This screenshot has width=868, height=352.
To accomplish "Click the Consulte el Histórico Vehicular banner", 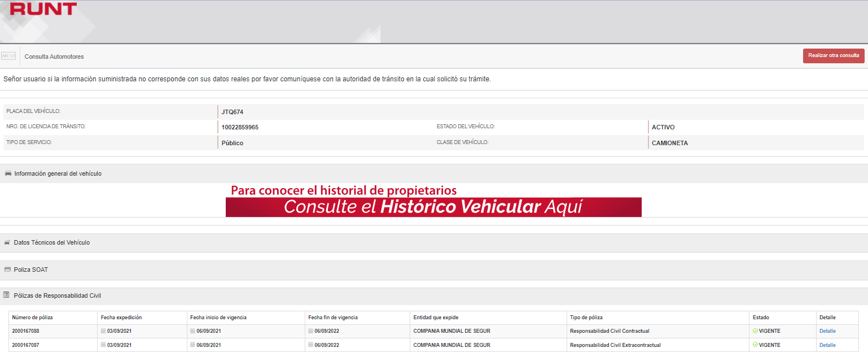I will click(x=433, y=207).
